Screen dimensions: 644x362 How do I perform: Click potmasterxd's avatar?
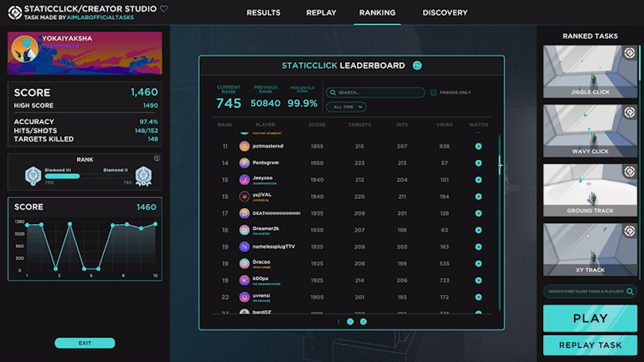245,146
